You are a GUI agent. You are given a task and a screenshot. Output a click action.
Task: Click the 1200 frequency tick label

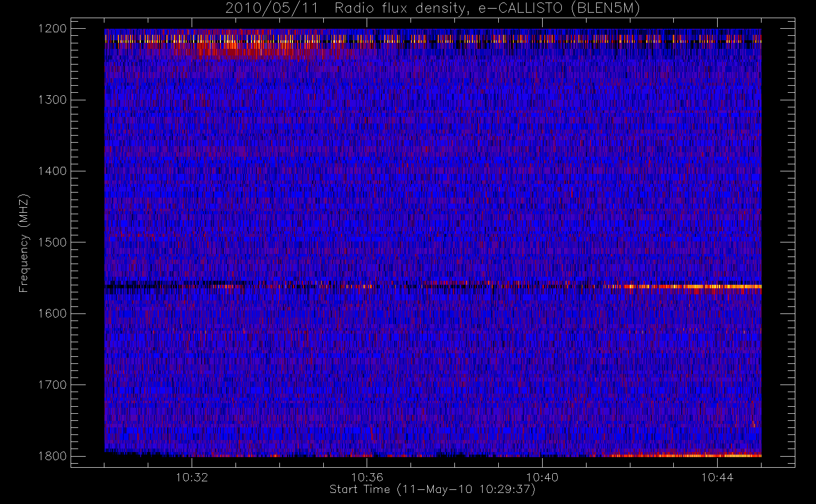point(52,29)
